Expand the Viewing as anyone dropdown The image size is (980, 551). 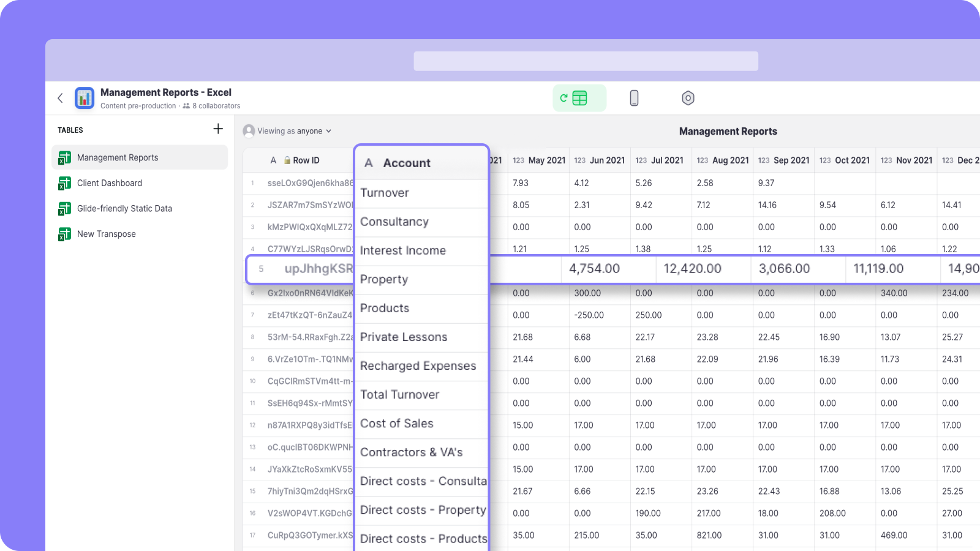tap(288, 131)
